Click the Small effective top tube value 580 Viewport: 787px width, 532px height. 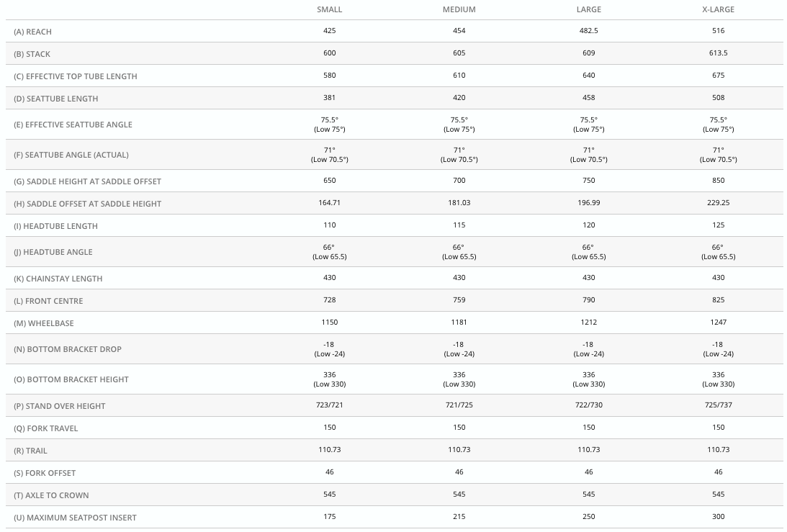coord(329,76)
